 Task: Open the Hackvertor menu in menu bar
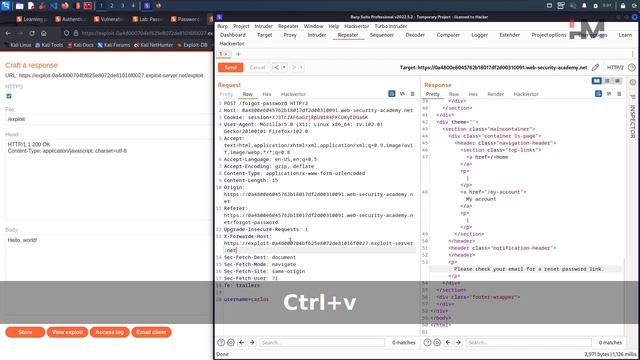point(356,26)
